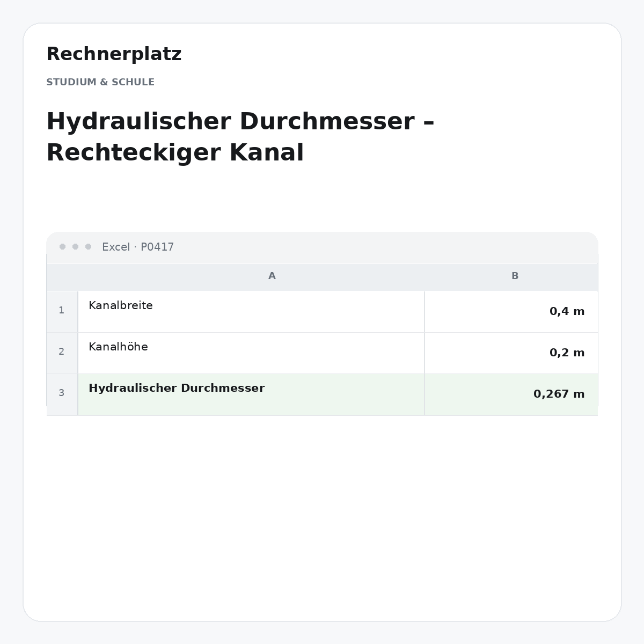Click the Rechnerplatz site title

point(114,54)
